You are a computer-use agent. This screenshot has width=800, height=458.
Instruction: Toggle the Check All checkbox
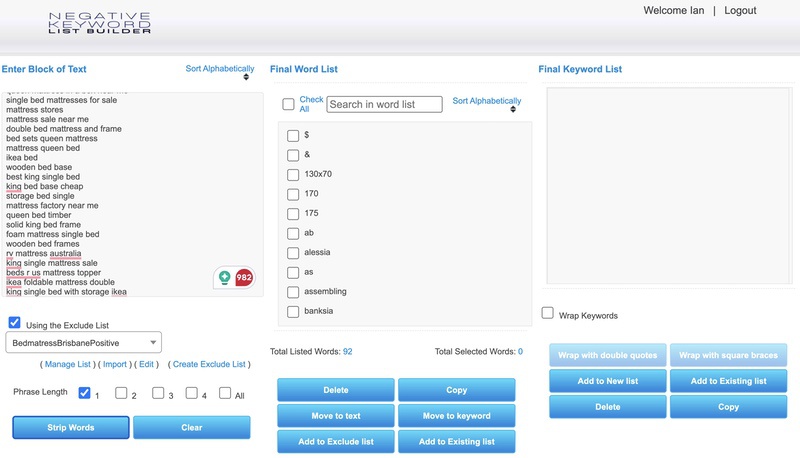(288, 104)
